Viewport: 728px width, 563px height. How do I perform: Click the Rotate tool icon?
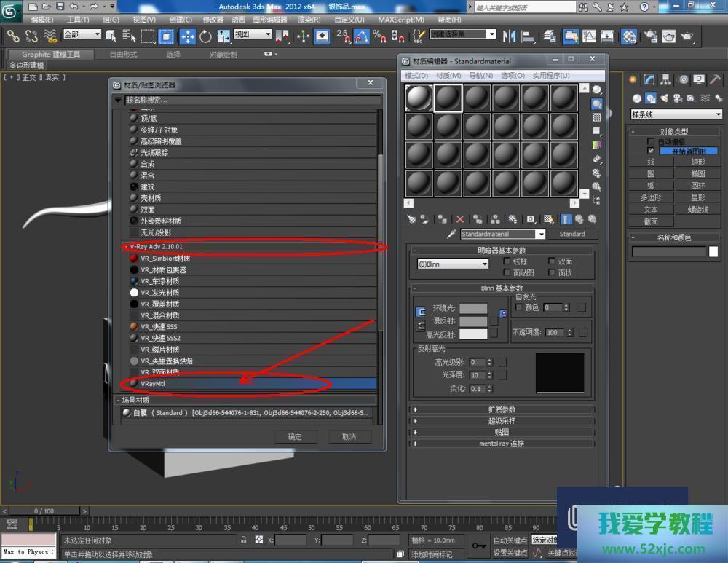click(x=205, y=36)
